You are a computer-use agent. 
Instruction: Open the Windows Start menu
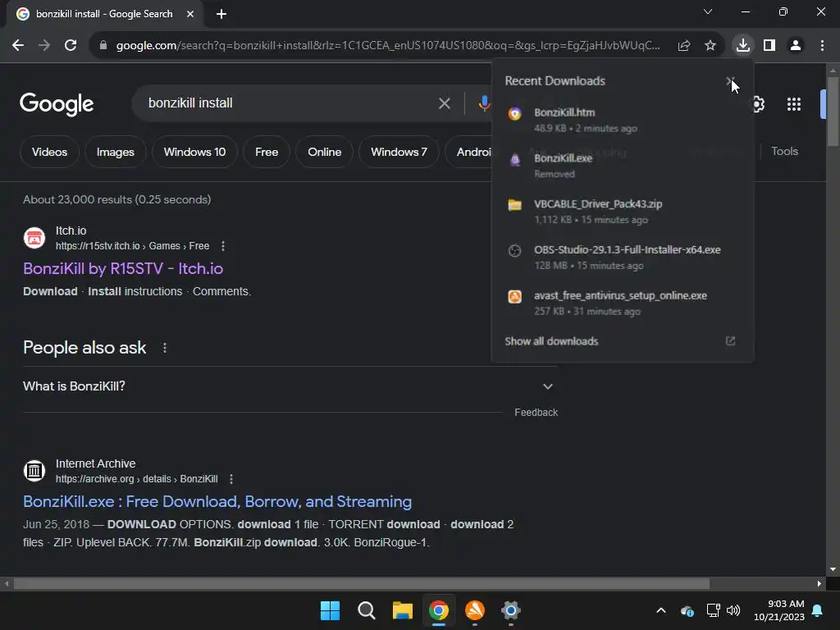click(330, 610)
